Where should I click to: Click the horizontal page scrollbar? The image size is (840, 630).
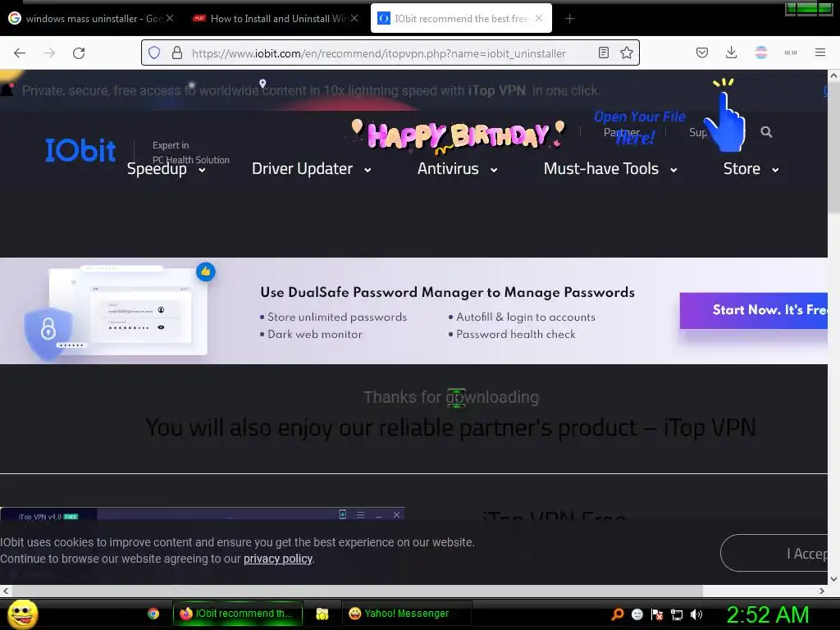[x=357, y=591]
